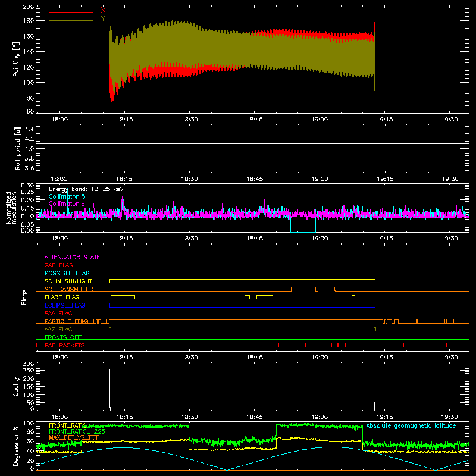This screenshot has height=476, width=476.
Task: Click the 'Normalized modulation' axis title
Action: click(x=11, y=208)
